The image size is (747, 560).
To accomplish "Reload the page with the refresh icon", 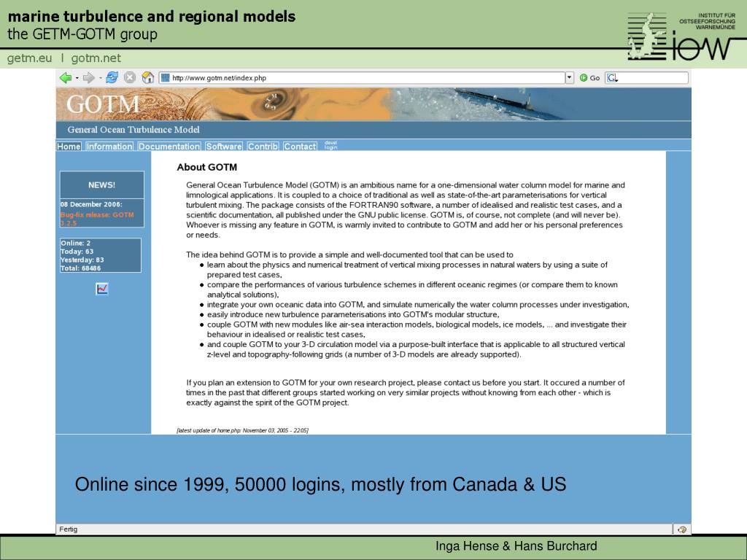I will tap(112, 77).
